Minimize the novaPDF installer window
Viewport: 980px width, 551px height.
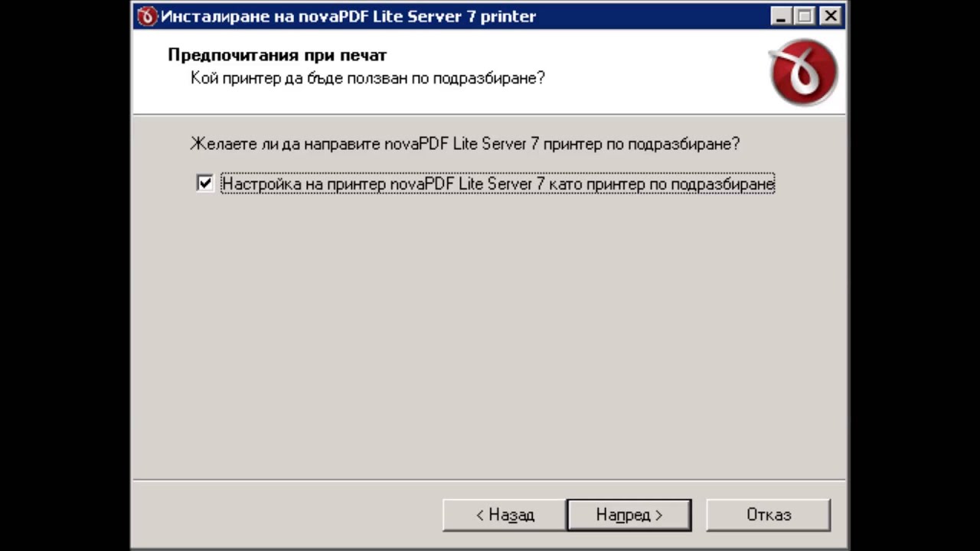[780, 16]
